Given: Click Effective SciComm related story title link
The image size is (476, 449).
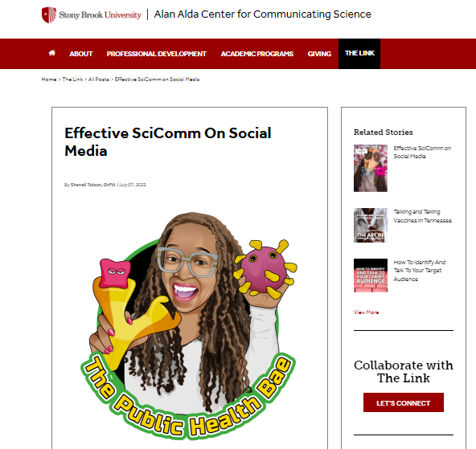Looking at the screenshot, I should (422, 152).
